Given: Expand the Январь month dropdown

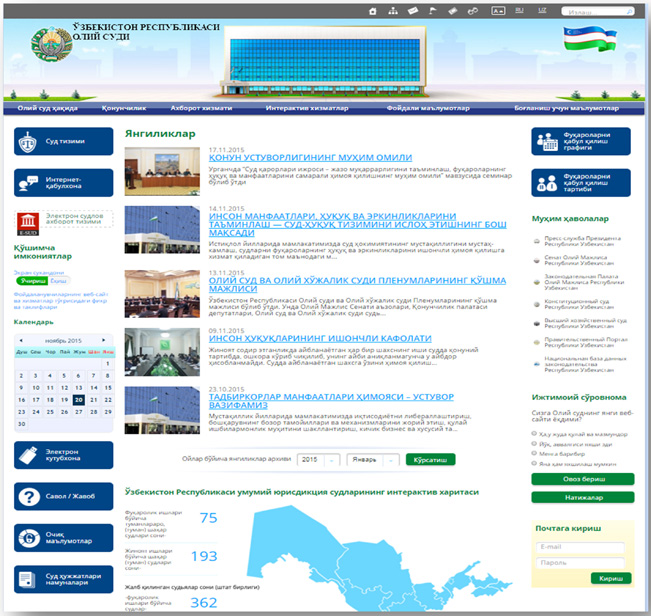Looking at the screenshot, I should pos(373,459).
